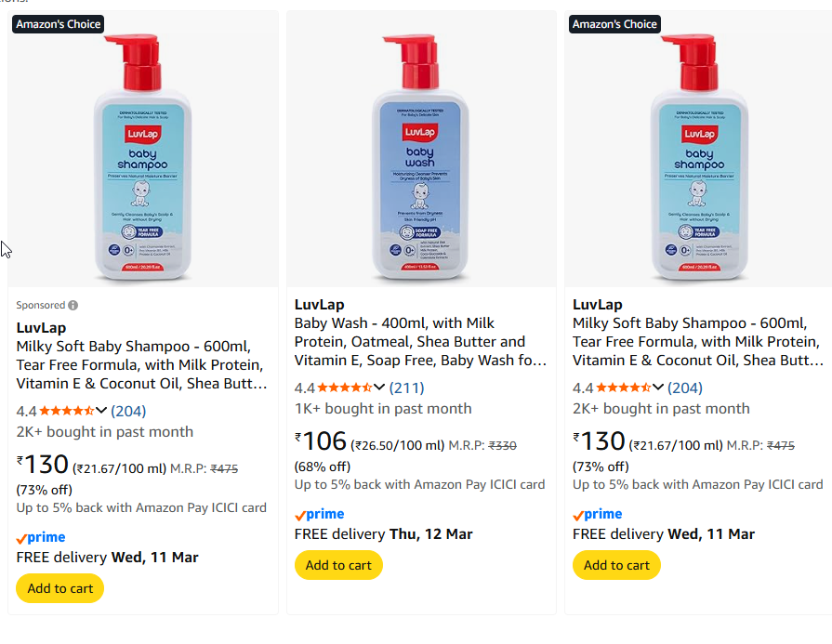Click the Sponsored info icon

pyautogui.click(x=73, y=305)
